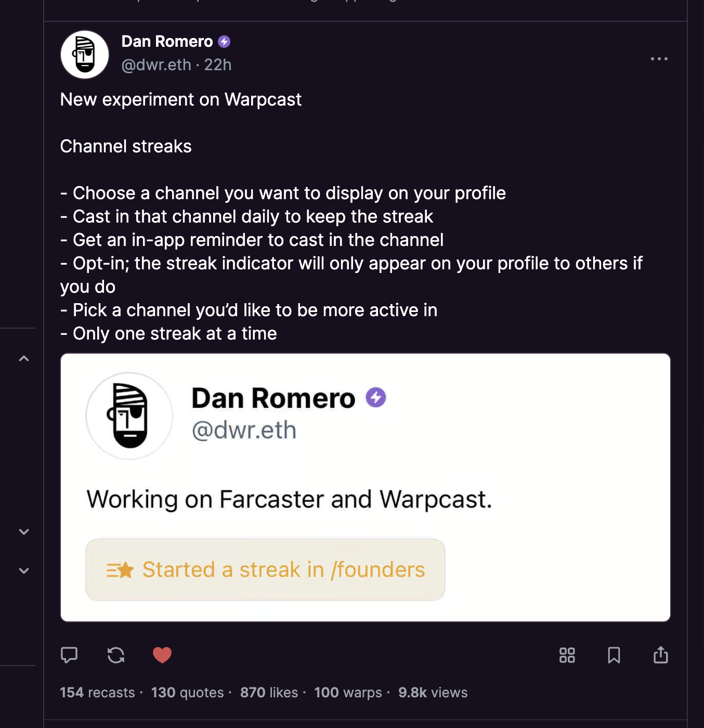704x728 pixels.
Task: Open the Dan Romero author name link
Action: [x=167, y=42]
